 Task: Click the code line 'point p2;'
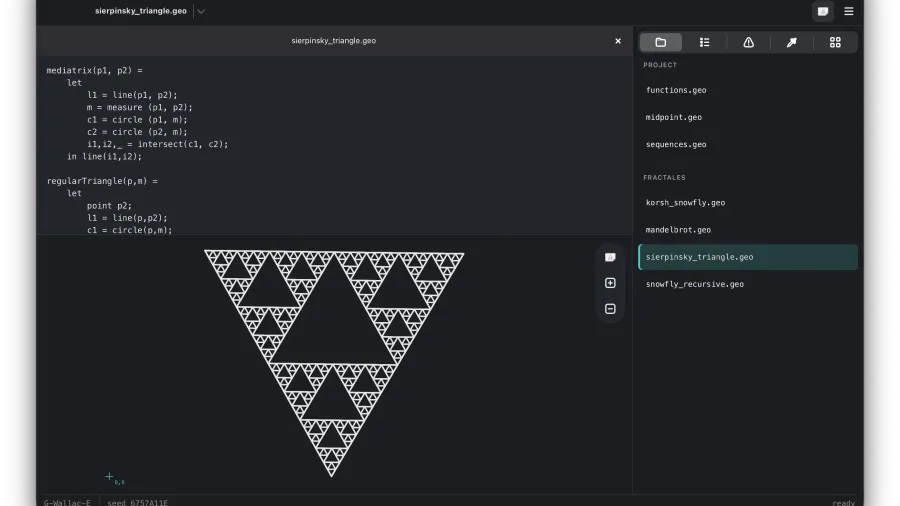(x=109, y=206)
